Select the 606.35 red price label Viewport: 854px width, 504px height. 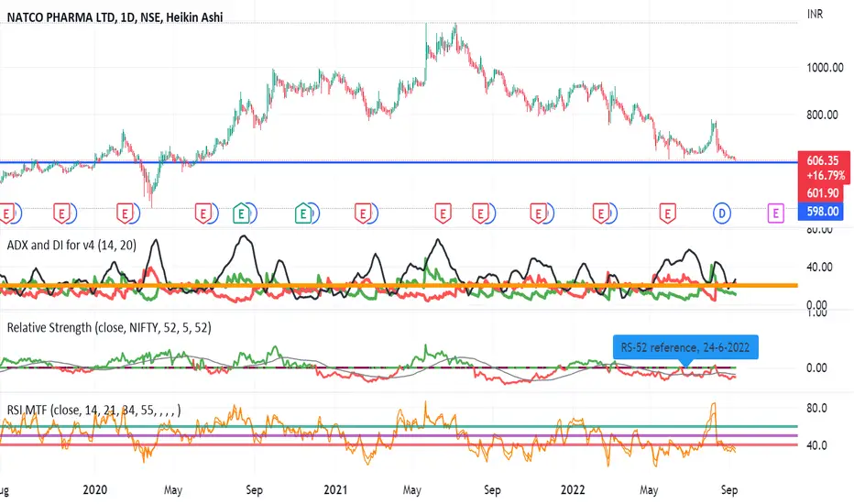pyautogui.click(x=823, y=160)
